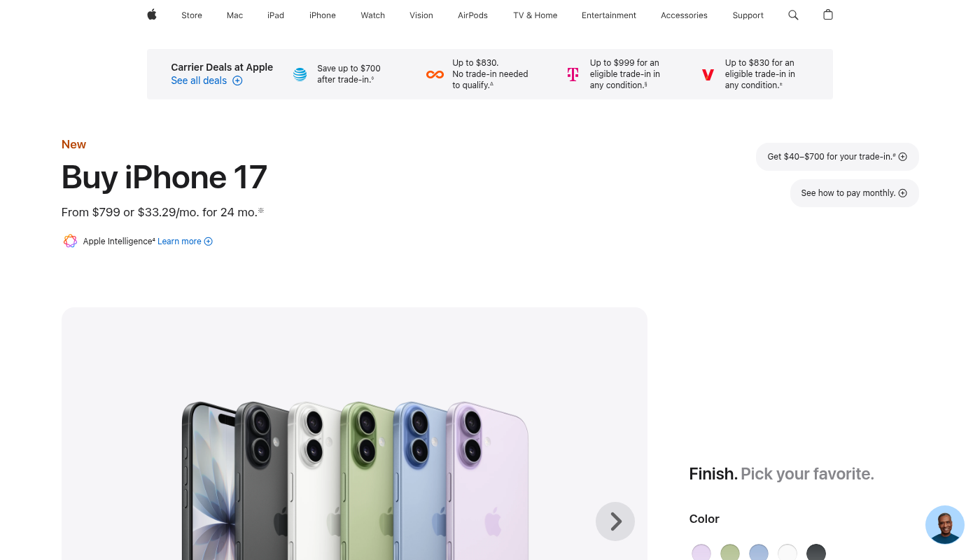Open the iPhone menu item
Viewport: 980px width, 560px height.
click(x=323, y=15)
